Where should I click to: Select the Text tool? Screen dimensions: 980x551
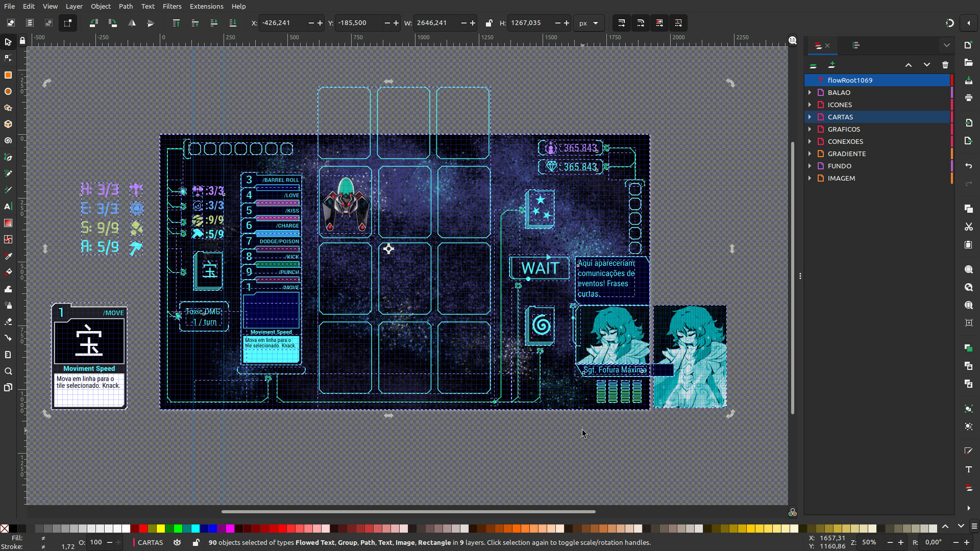8,206
